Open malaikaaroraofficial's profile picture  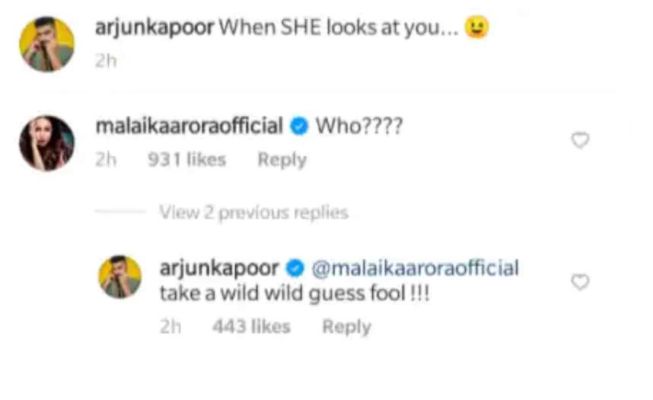point(47,143)
